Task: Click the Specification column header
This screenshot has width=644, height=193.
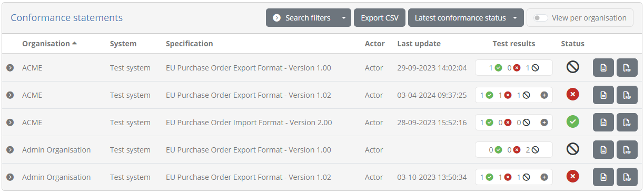Action: [x=190, y=44]
